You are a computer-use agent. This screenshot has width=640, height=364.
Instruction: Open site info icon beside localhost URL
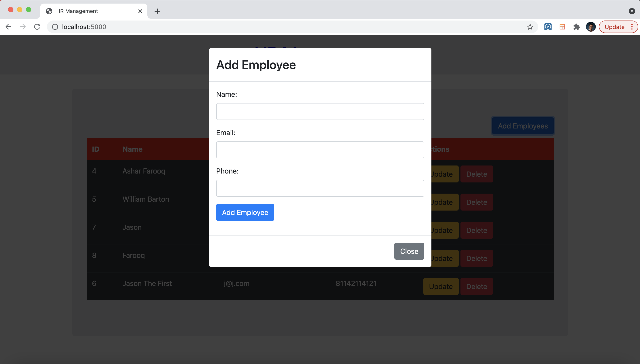point(55,27)
